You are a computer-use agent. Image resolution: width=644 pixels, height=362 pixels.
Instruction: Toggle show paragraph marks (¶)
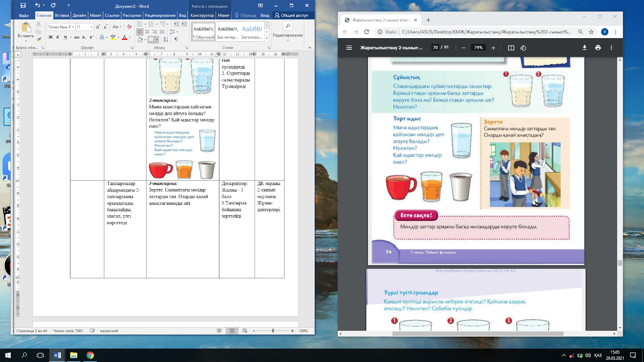[x=176, y=39]
